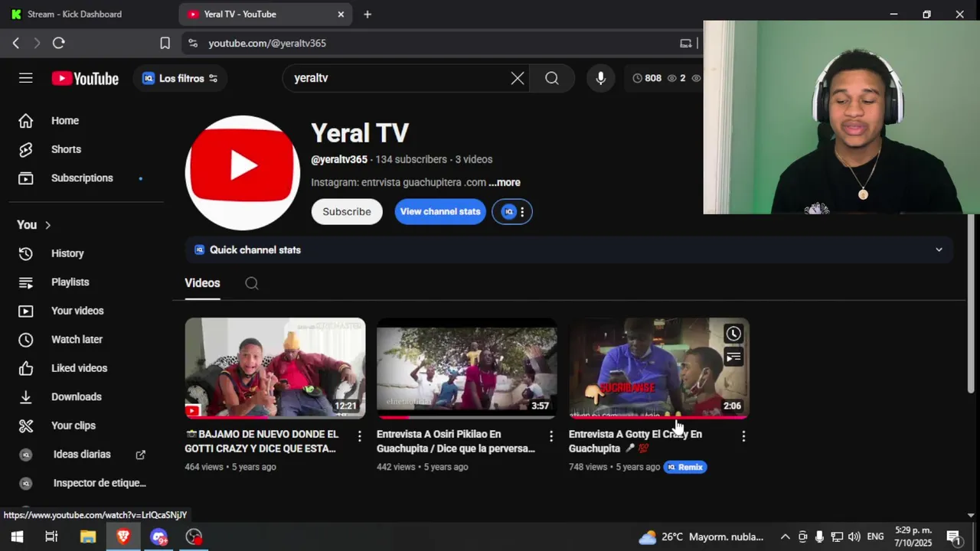The image size is (980, 551).
Task: Open vidIQ menu next to View channel stats
Action: click(x=513, y=212)
